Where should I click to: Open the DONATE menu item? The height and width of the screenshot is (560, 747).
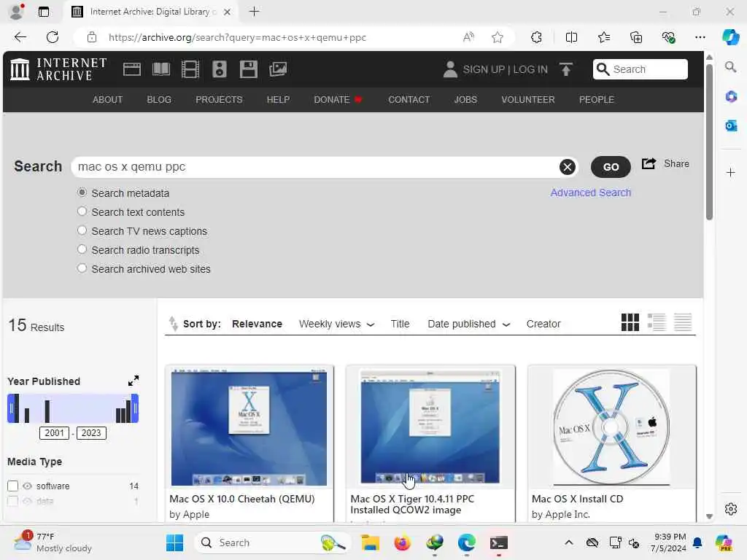point(337,99)
